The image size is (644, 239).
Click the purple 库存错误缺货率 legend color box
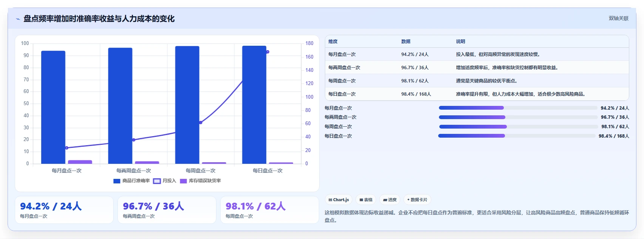point(184,181)
